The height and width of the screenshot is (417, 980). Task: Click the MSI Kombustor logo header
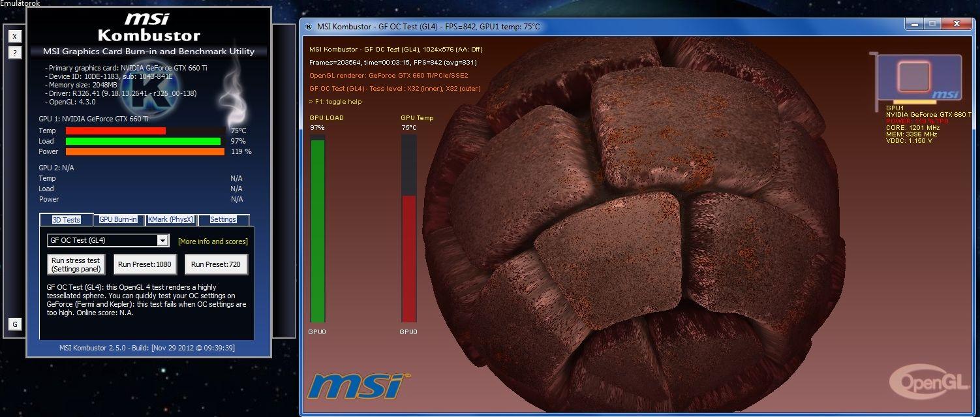149,27
